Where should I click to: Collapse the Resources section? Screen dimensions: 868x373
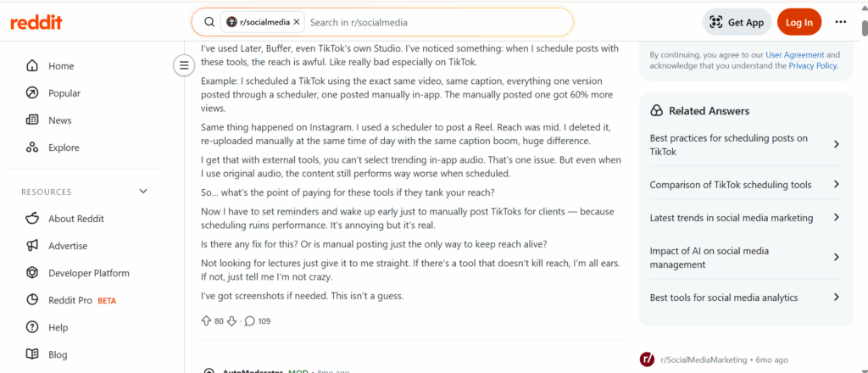tap(143, 192)
